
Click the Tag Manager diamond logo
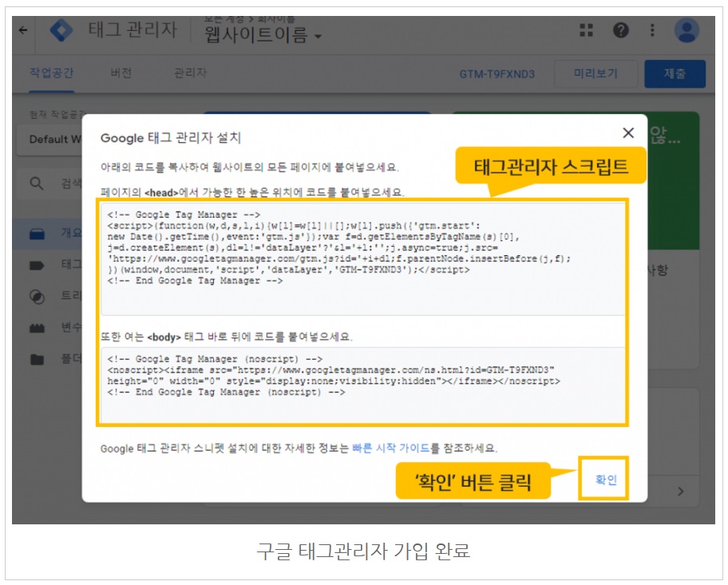[61, 30]
